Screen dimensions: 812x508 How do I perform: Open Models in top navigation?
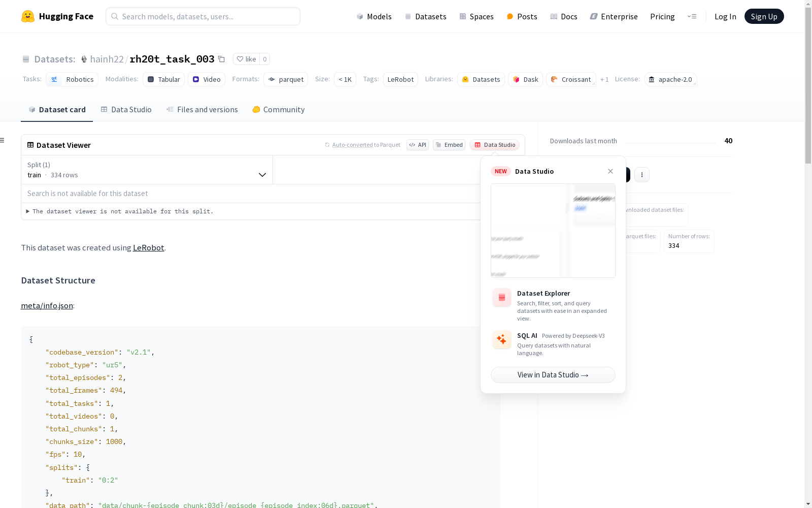point(374,16)
